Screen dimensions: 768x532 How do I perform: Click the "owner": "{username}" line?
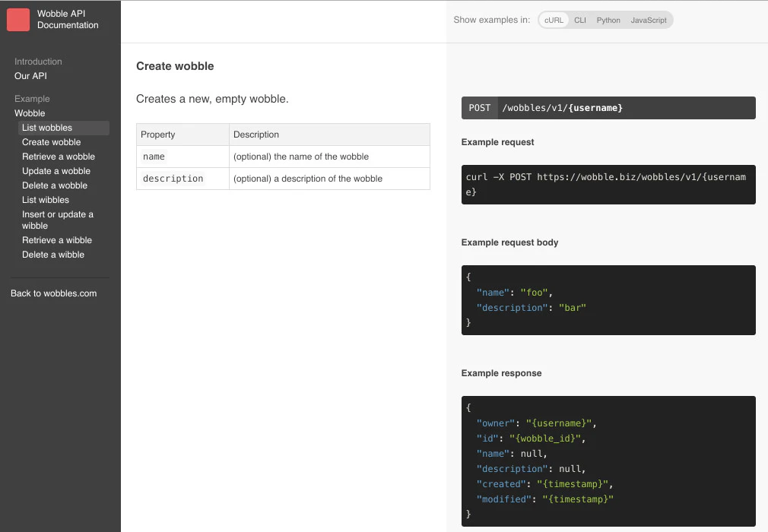coord(536,423)
